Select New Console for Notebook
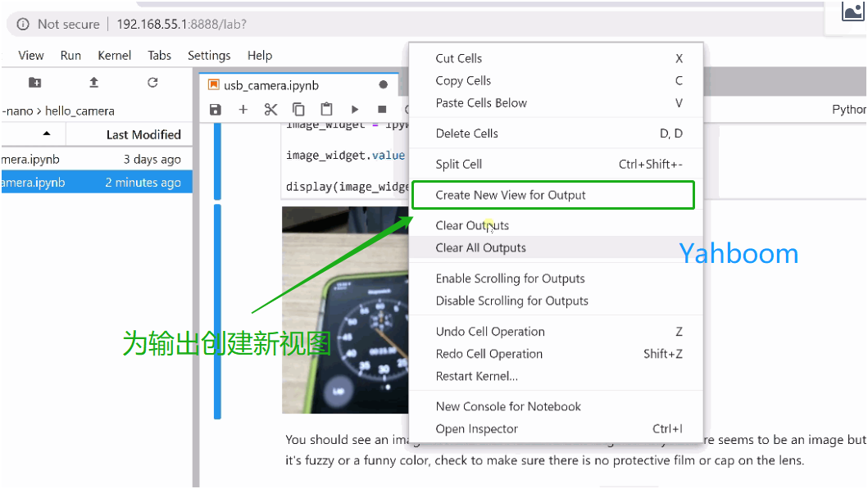 pos(557,406)
